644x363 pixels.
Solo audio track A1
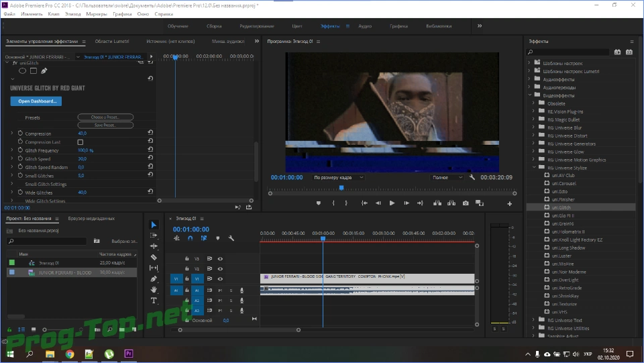click(x=231, y=291)
